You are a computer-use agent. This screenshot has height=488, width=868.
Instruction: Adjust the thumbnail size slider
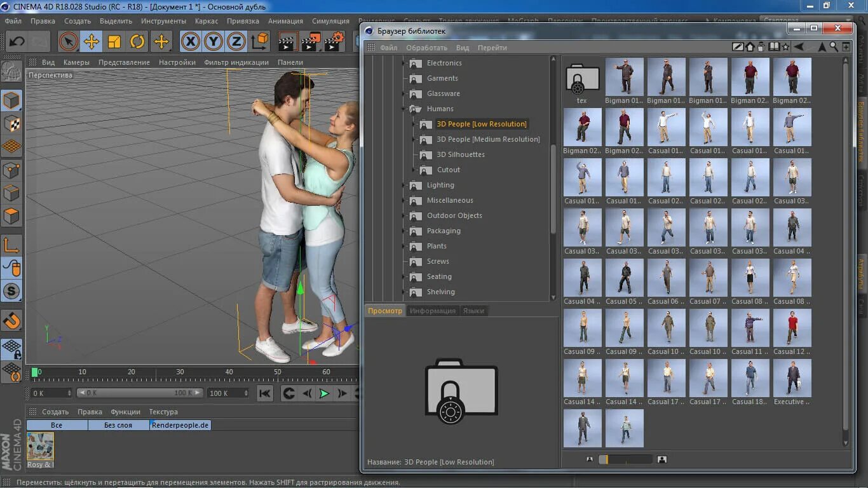[x=625, y=459]
